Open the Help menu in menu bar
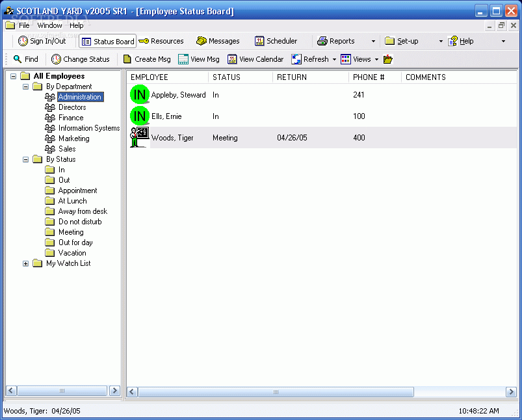This screenshot has width=522, height=420. pyautogui.click(x=76, y=25)
